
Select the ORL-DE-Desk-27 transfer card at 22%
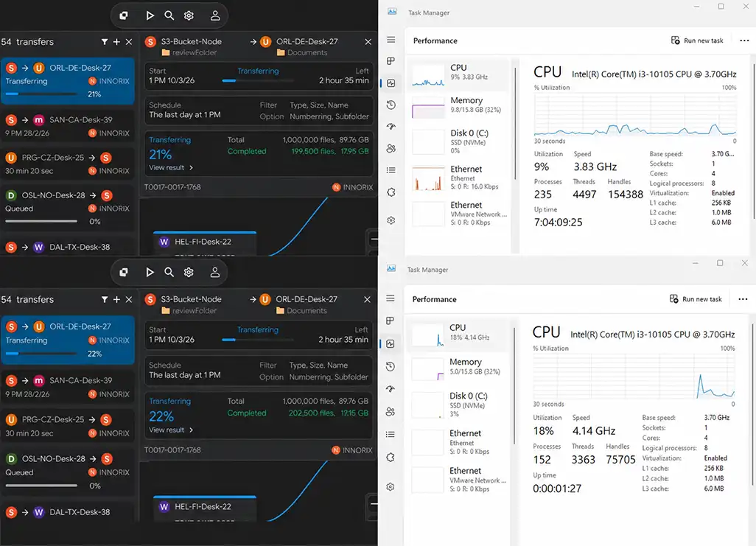68,340
